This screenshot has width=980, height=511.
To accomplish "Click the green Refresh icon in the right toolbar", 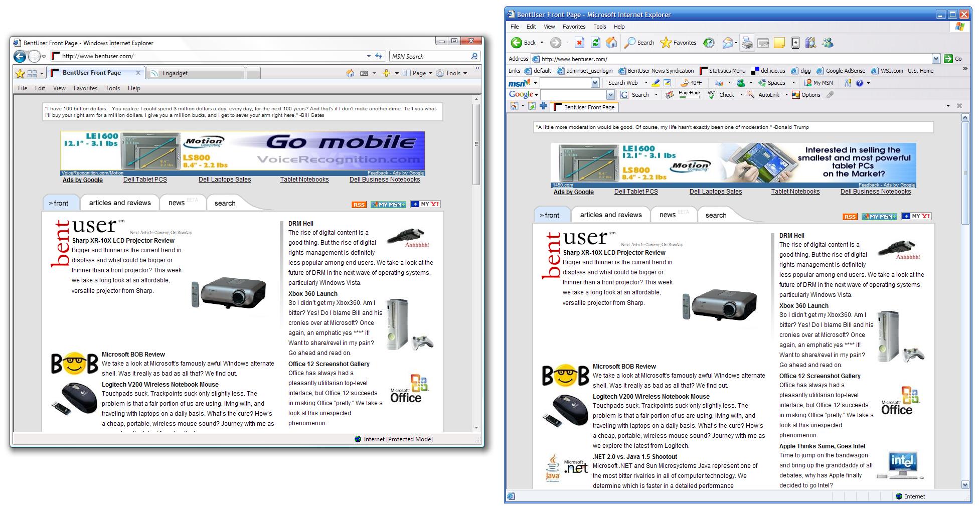I will pos(595,43).
